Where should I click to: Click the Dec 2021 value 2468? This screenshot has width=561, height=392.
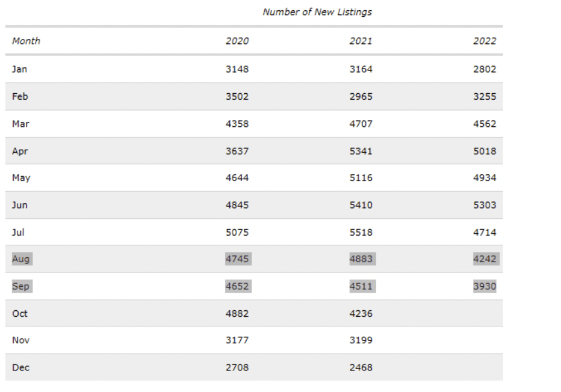(361, 367)
